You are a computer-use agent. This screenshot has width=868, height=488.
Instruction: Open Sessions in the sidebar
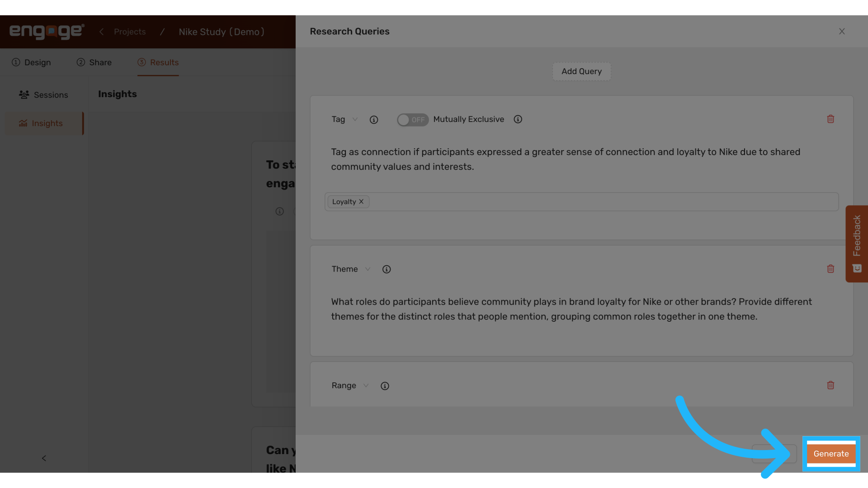pyautogui.click(x=44, y=95)
